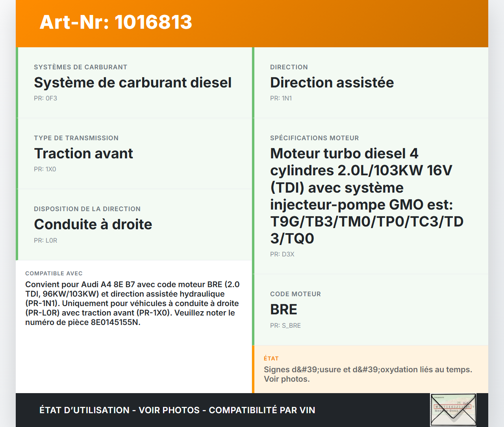Click the footer ÉTAT D'UTILISATION banner text

[x=177, y=410]
